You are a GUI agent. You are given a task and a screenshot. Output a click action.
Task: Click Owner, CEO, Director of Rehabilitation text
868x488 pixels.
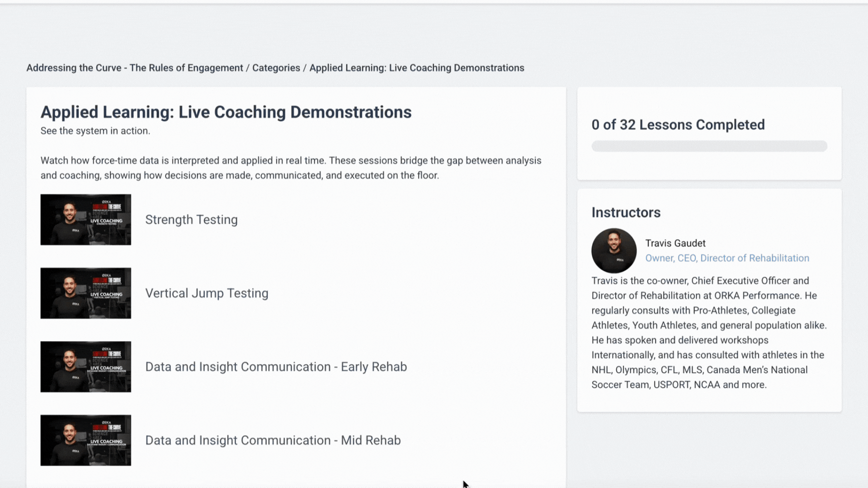pos(727,258)
